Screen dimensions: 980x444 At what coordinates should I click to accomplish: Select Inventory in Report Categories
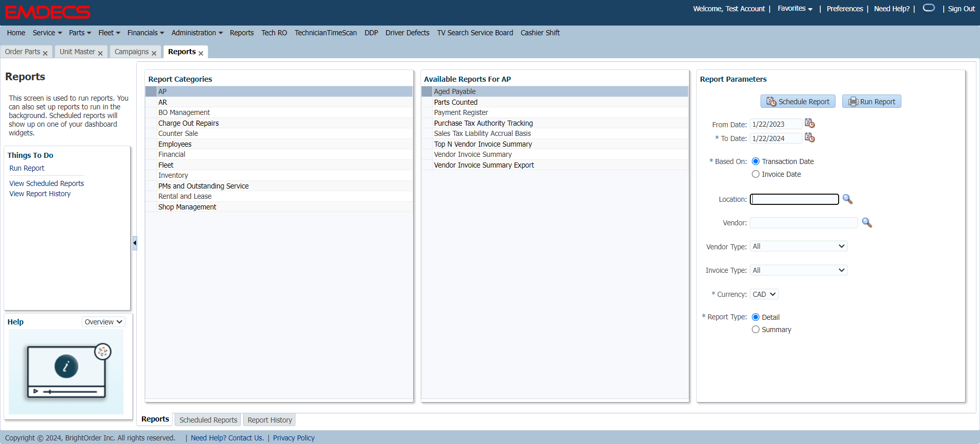(173, 175)
